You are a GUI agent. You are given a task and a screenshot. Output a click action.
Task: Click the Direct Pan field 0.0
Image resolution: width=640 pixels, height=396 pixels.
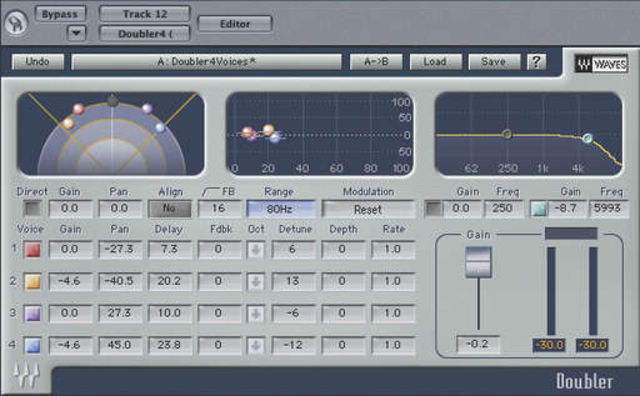tap(120, 209)
